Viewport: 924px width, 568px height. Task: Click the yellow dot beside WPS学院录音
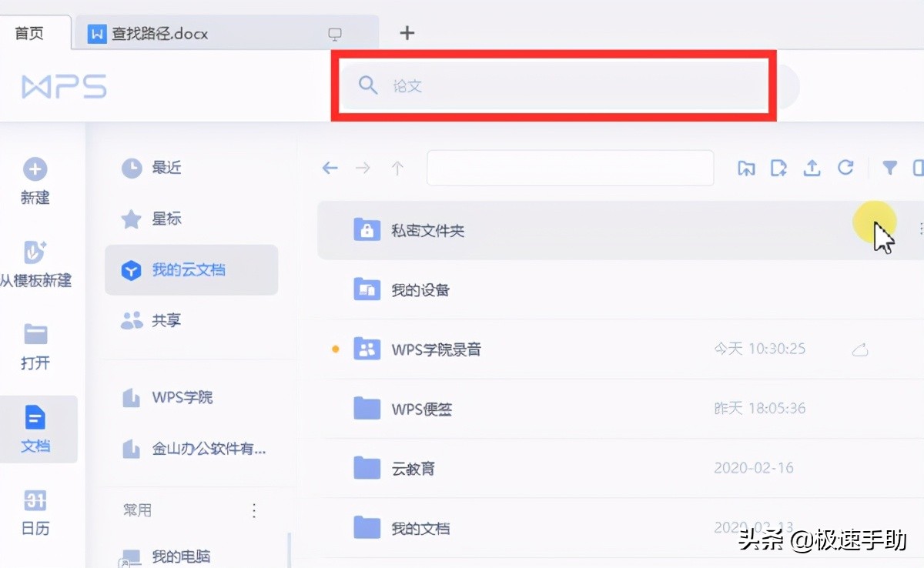[334, 348]
